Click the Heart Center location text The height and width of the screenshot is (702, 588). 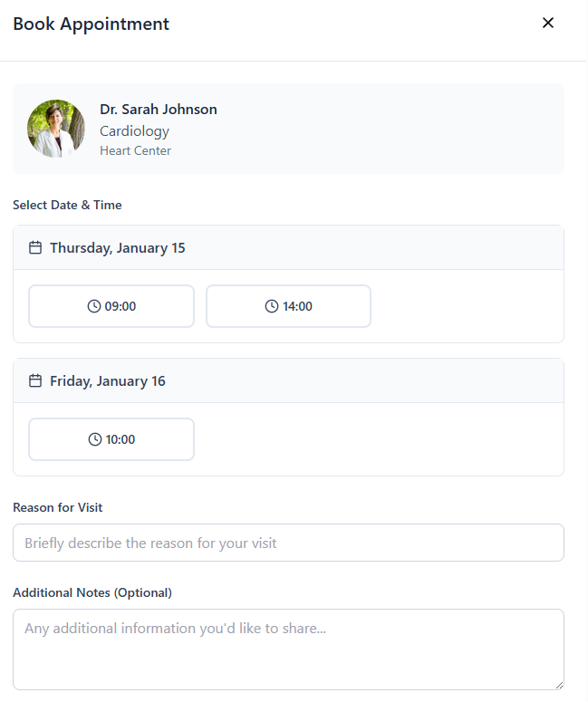click(x=136, y=151)
